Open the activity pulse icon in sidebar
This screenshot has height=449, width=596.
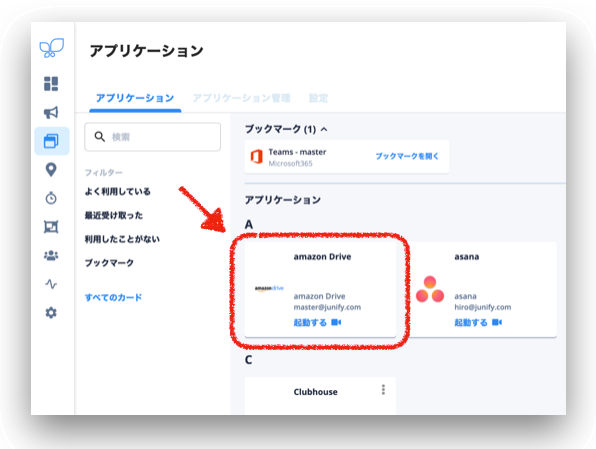coord(51,284)
